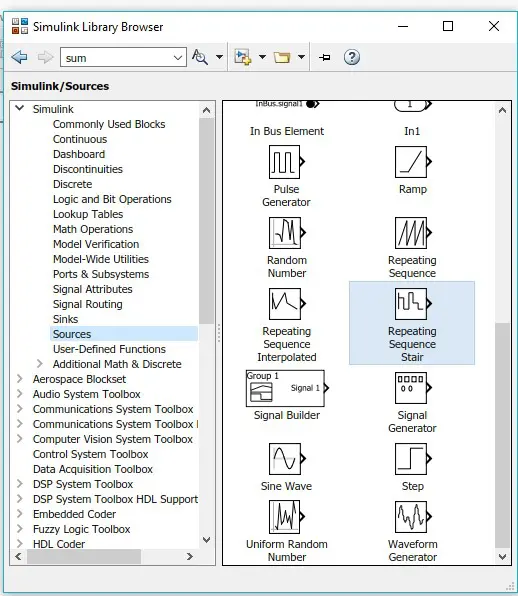
Task: Collapse the Simulink tree node
Action: point(19,108)
